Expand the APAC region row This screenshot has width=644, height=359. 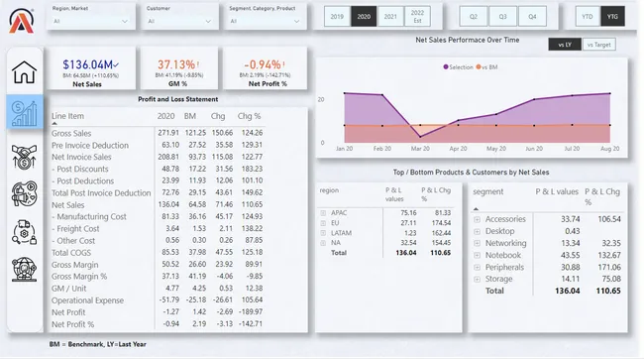(323, 213)
